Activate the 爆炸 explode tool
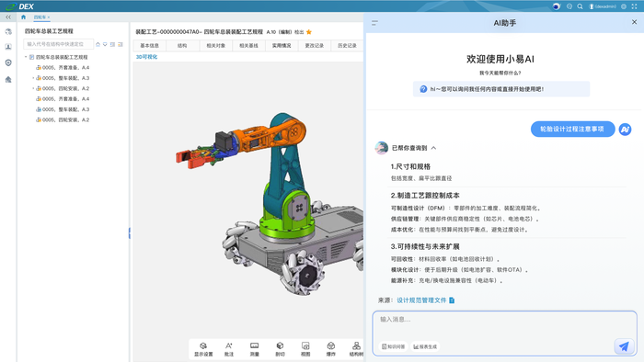Image resolution: width=644 pixels, height=362 pixels. point(330,349)
